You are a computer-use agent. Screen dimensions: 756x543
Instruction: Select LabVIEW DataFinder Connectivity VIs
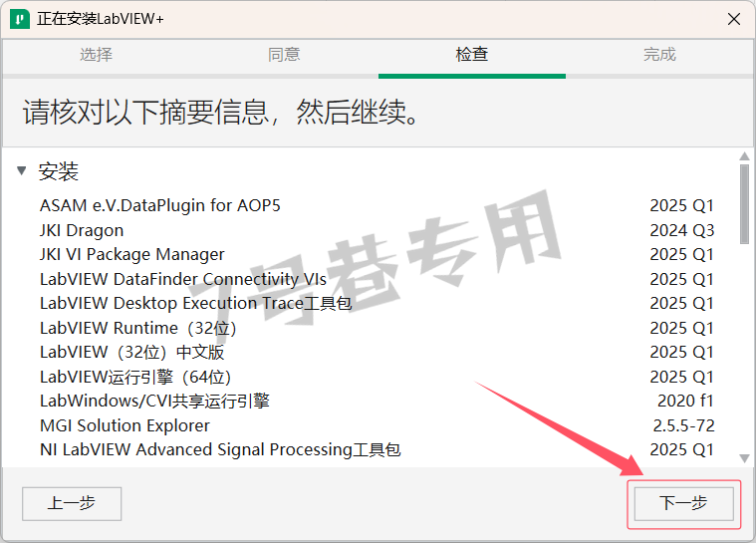click(x=377, y=279)
